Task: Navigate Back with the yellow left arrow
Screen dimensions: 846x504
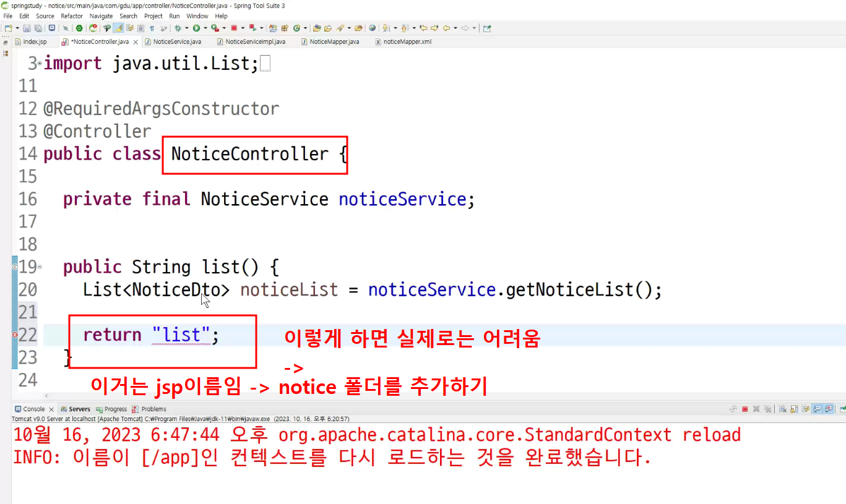Action: (x=446, y=28)
